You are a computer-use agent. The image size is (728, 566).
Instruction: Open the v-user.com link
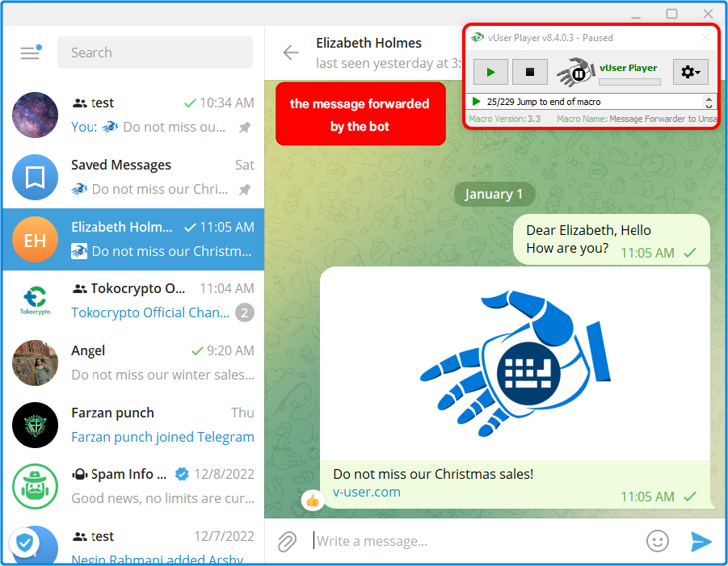coord(366,492)
